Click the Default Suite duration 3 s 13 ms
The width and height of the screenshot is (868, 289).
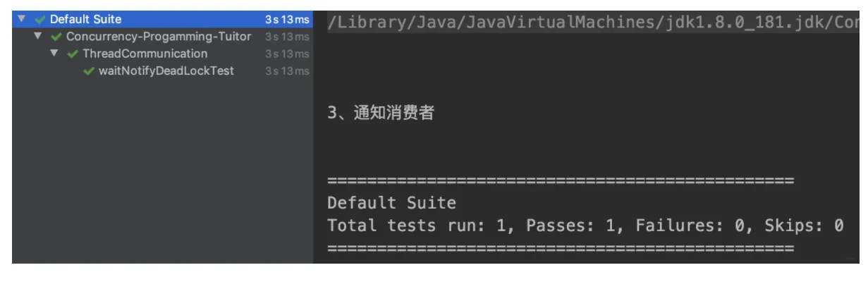[x=286, y=19]
